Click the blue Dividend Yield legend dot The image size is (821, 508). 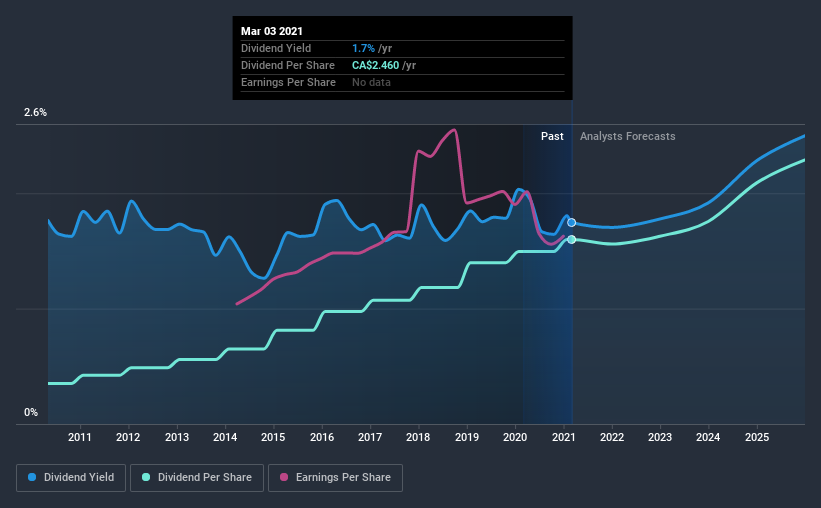click(x=32, y=477)
